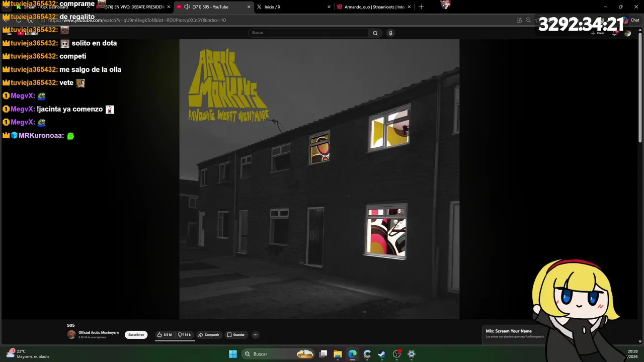The height and width of the screenshot is (362, 644).
Task: Click the stream timer 3292:34:21
Action: [x=581, y=24]
